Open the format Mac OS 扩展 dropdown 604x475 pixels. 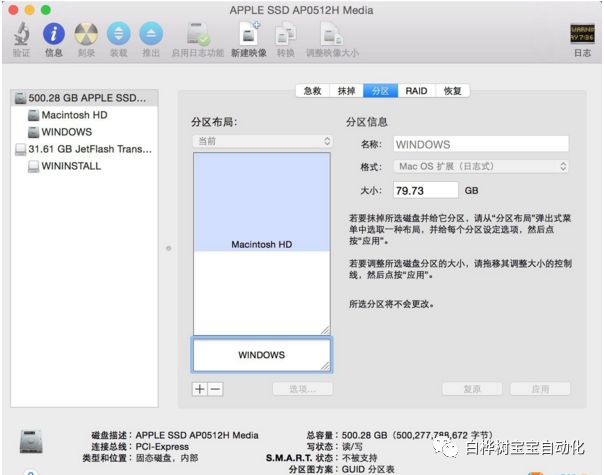[x=481, y=166]
